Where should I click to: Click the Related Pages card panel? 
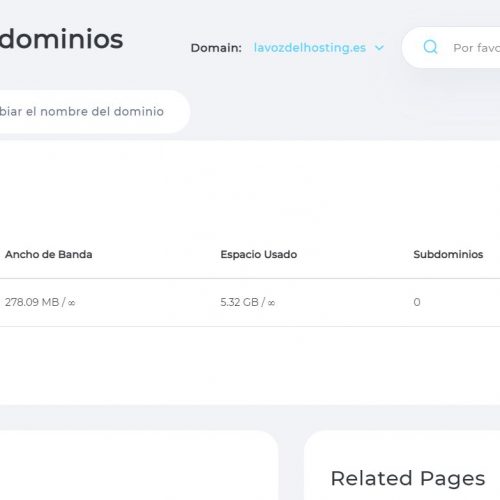402,465
